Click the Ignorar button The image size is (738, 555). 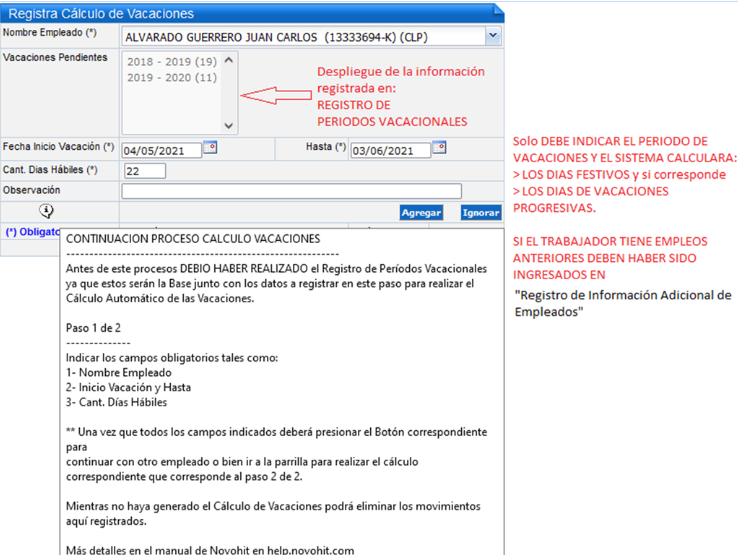coord(481,213)
